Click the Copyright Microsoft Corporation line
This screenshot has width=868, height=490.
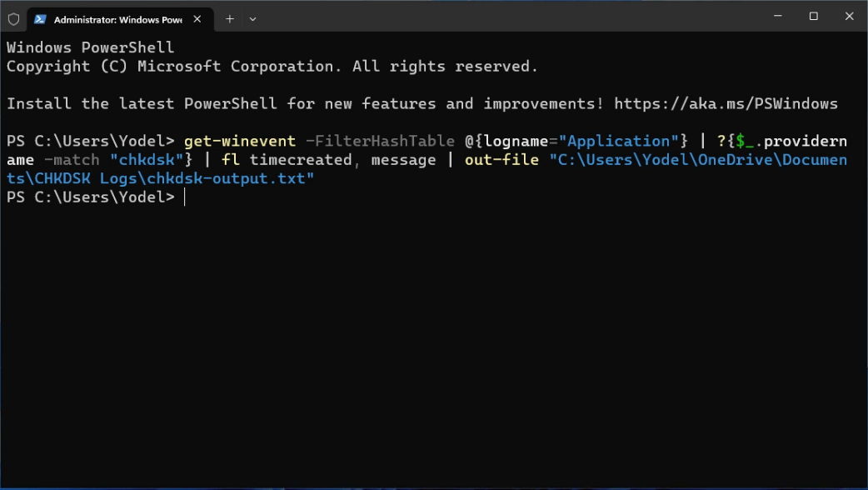(272, 67)
